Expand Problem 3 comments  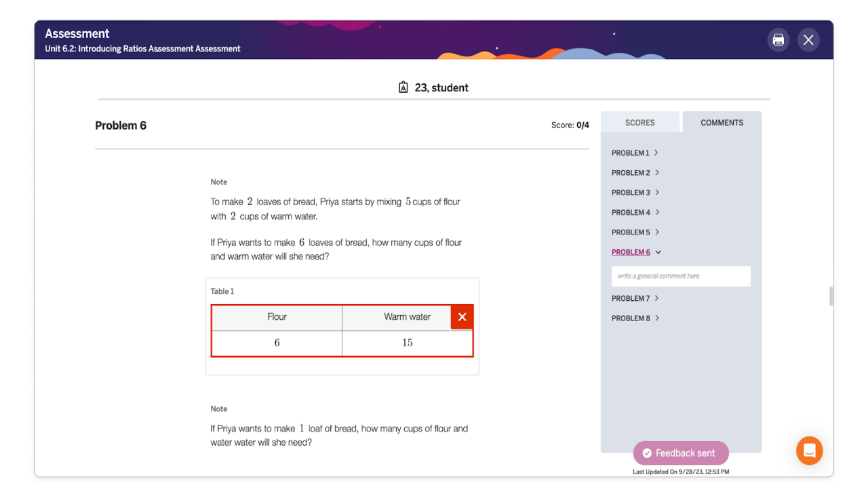635,192
